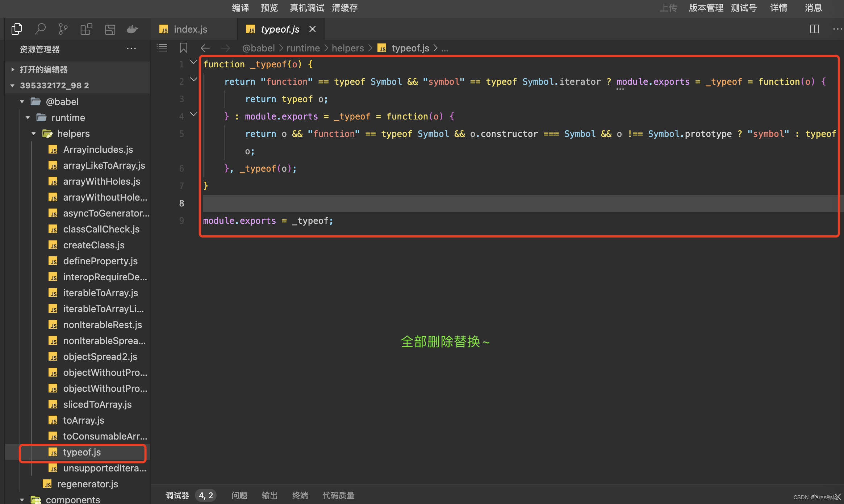Screen dimensions: 844x504
Task: Click runtime in the breadcrumb
Action: (303, 48)
